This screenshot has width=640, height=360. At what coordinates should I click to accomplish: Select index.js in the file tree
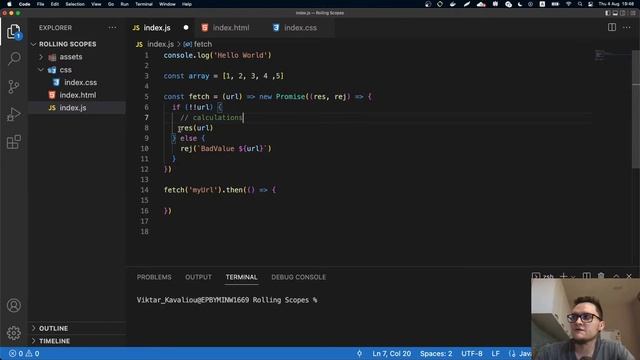(73, 108)
